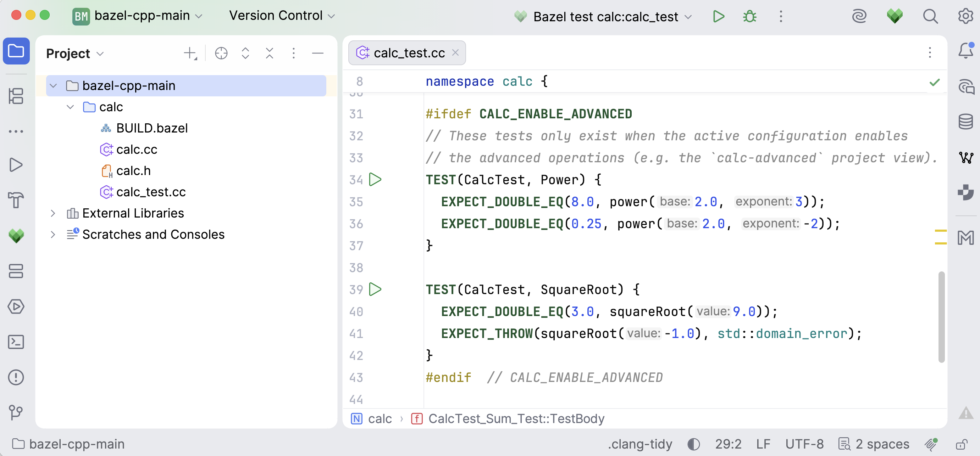This screenshot has height=456, width=980.
Task: Open the Build hammer tool window
Action: coord(16,200)
